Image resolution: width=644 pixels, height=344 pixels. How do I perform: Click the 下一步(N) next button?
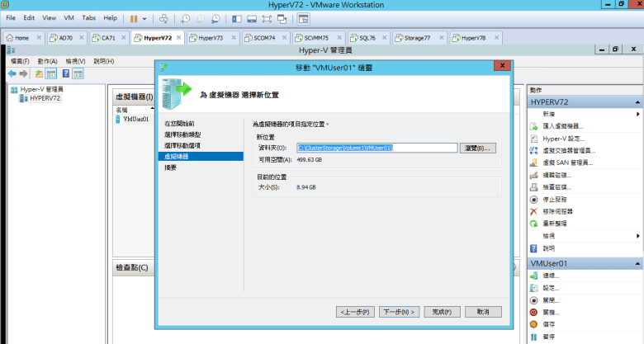pyautogui.click(x=397, y=312)
